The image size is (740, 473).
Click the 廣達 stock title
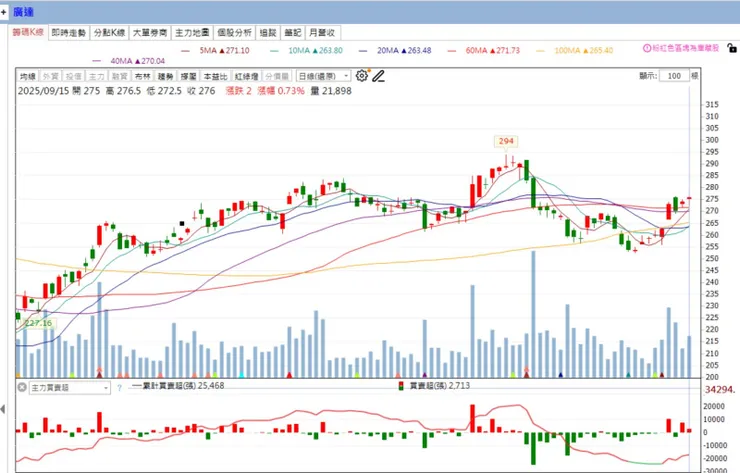click(23, 12)
